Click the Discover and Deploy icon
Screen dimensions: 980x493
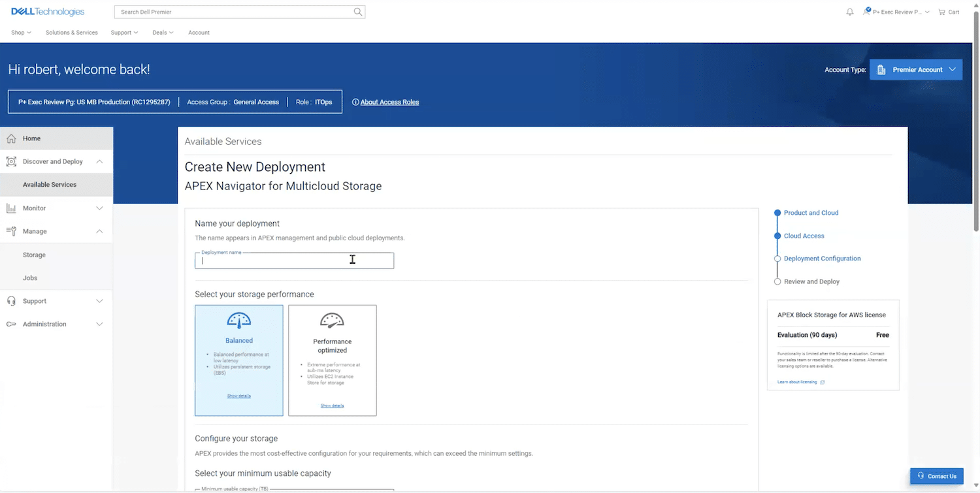click(x=11, y=161)
